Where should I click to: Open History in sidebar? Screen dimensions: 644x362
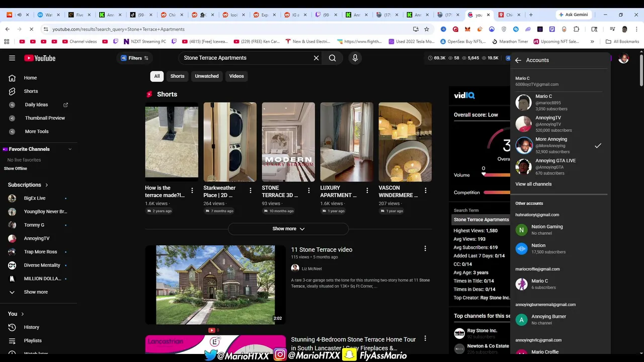[x=31, y=327]
